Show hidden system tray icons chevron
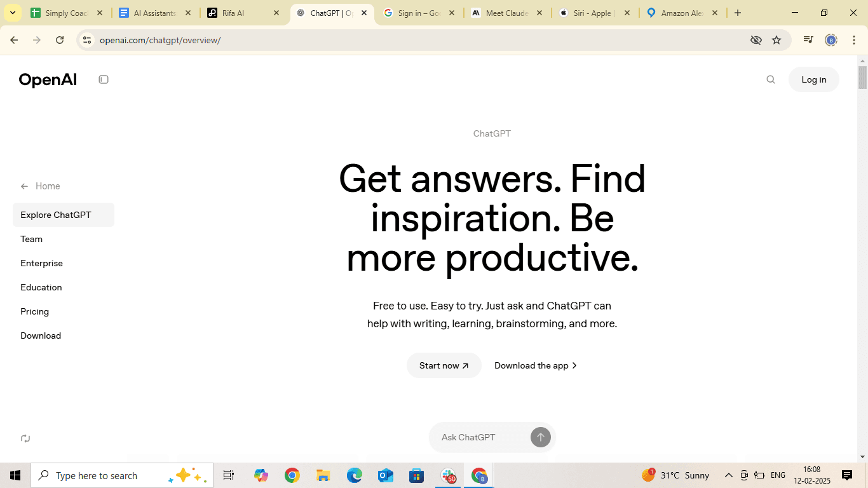 [x=729, y=475]
